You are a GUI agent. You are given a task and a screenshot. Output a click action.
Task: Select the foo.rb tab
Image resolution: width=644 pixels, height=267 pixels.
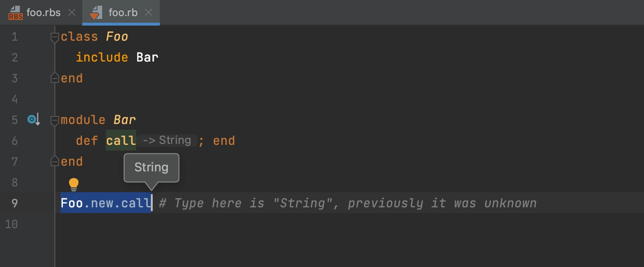pos(122,13)
